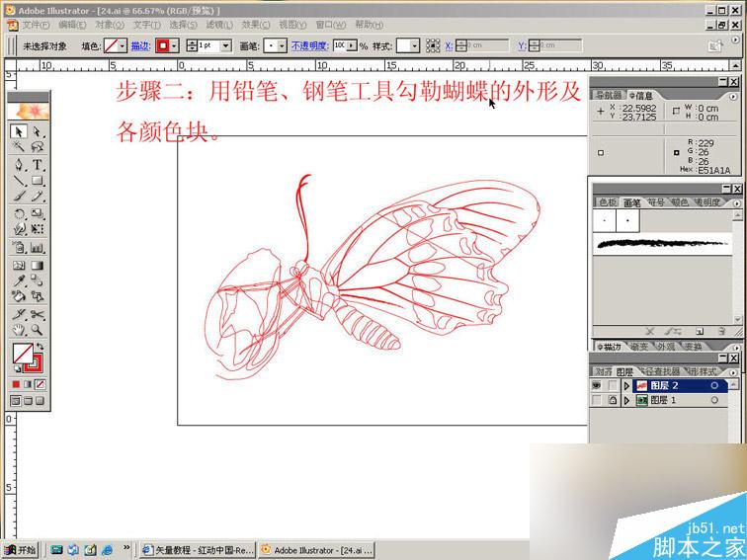This screenshot has height=560, width=747.
Task: Switch to Gradient fill mode button
Action: (x=28, y=384)
